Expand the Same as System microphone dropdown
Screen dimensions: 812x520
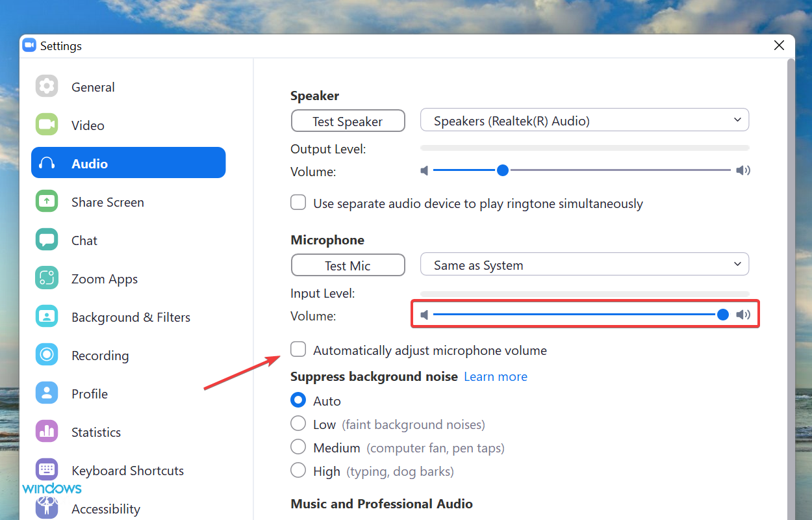click(585, 265)
